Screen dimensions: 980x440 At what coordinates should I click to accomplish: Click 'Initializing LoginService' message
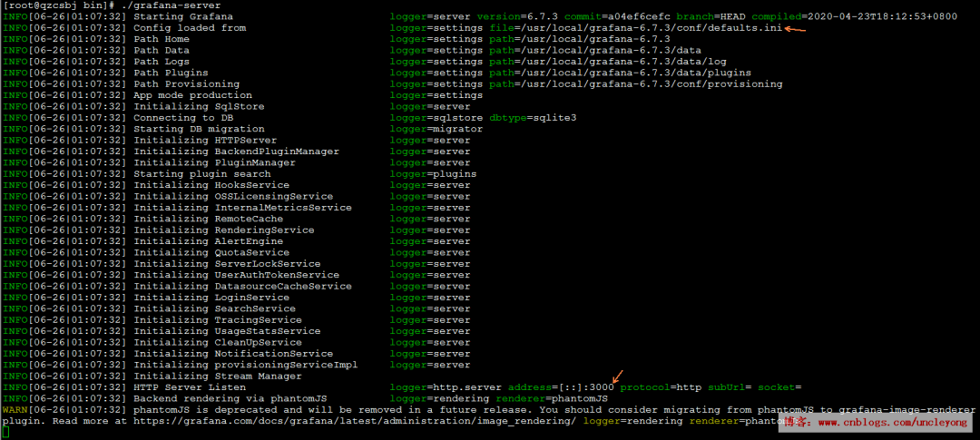(x=211, y=298)
